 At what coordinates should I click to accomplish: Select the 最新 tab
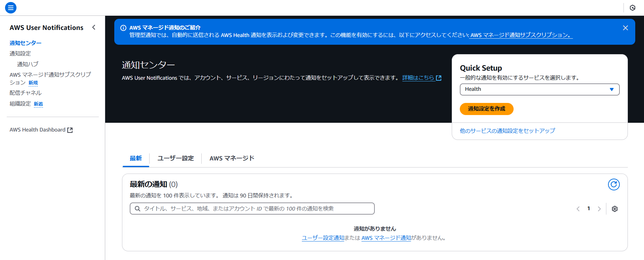click(136, 158)
